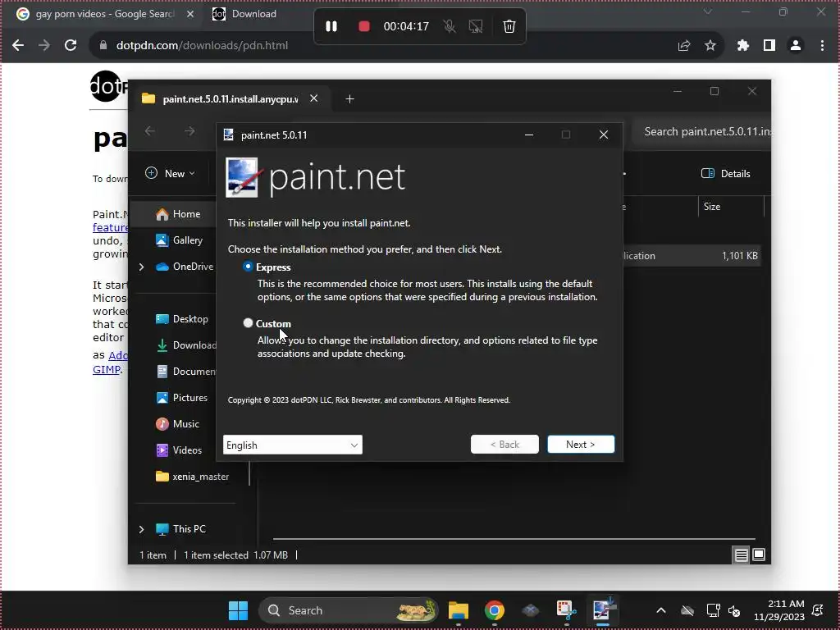Switch Explorer to large thumbnails view
This screenshot has width=840, height=630.
tap(759, 555)
